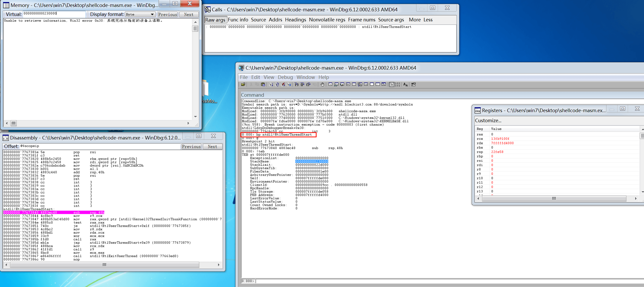Screen dimensions: 644x287
Task: Click Customize... in the Registers window
Action: (488, 121)
